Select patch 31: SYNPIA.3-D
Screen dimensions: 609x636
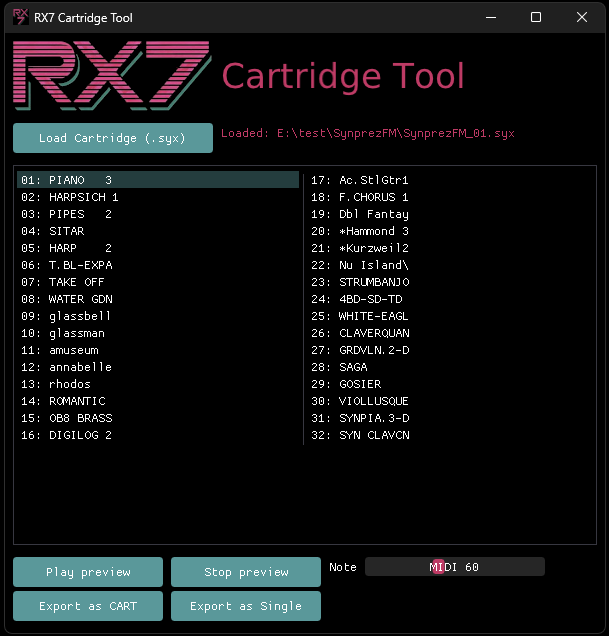click(x=450, y=418)
